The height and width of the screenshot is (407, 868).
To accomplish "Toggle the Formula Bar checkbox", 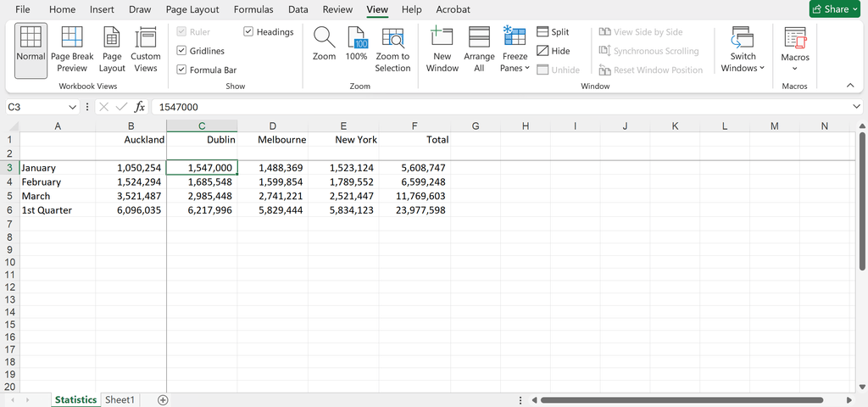I will point(181,70).
